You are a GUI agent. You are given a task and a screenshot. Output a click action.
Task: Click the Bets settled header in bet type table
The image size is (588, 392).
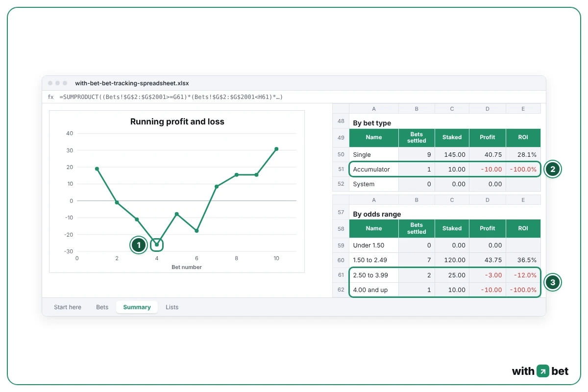416,138
